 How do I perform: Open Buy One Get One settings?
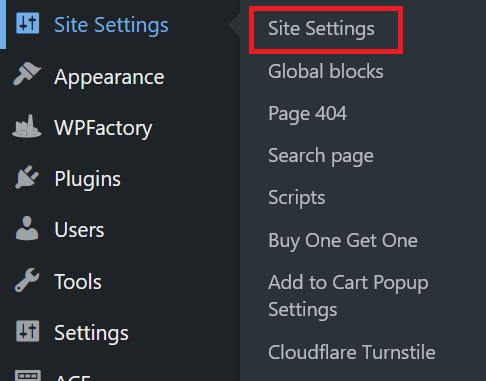[343, 241]
